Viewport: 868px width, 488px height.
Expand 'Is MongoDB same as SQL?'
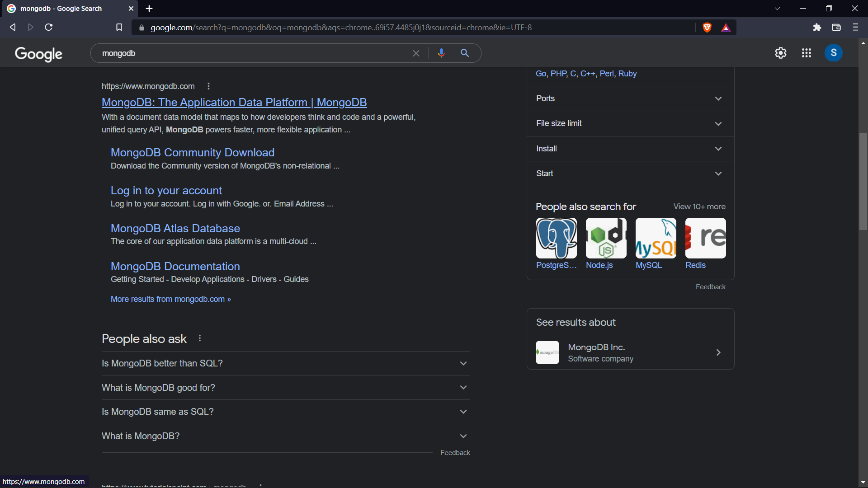point(286,412)
